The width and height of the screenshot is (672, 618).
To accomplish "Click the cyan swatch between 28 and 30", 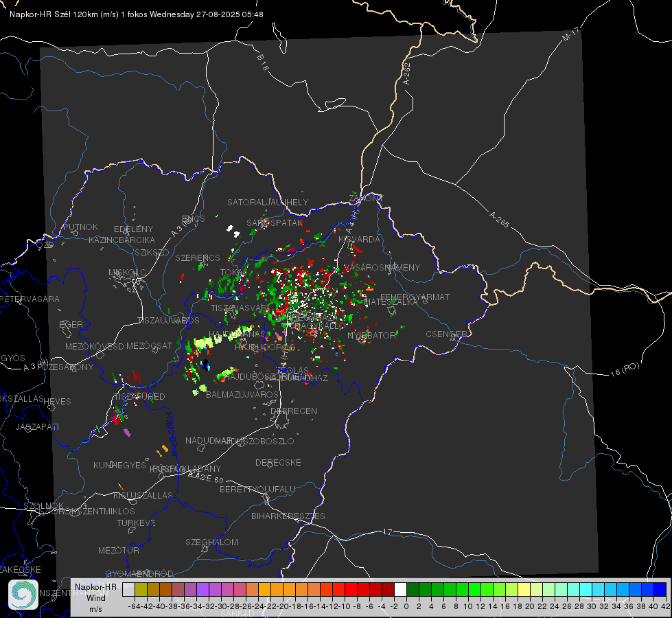I will pyautogui.click(x=586, y=589).
